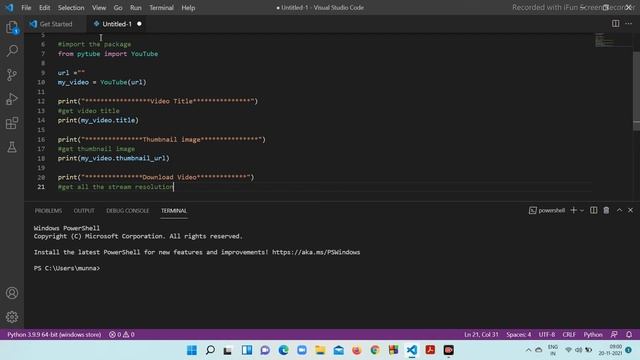Select the Untitled-1 editor tab
This screenshot has height=360, width=640.
click(117, 24)
